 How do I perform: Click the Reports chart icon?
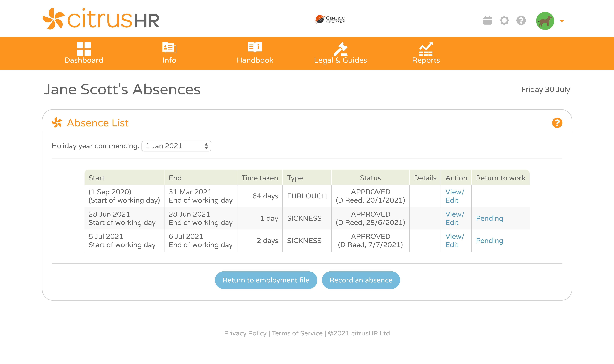click(x=426, y=49)
